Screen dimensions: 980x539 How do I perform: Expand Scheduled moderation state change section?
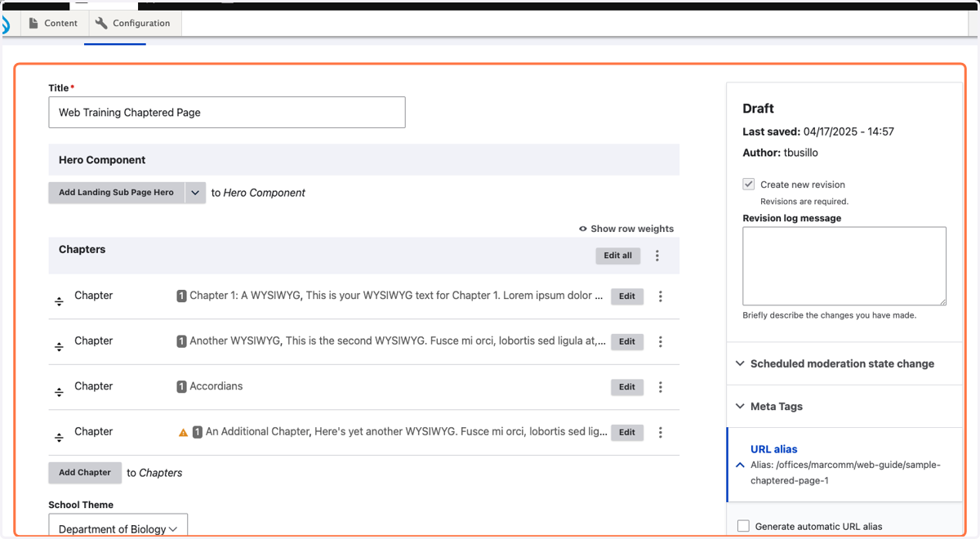pyautogui.click(x=844, y=363)
